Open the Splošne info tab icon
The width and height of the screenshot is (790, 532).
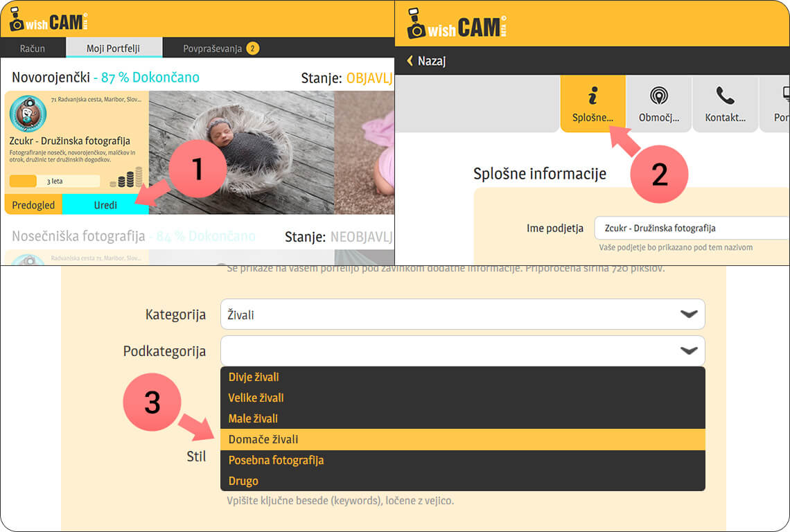tap(592, 96)
